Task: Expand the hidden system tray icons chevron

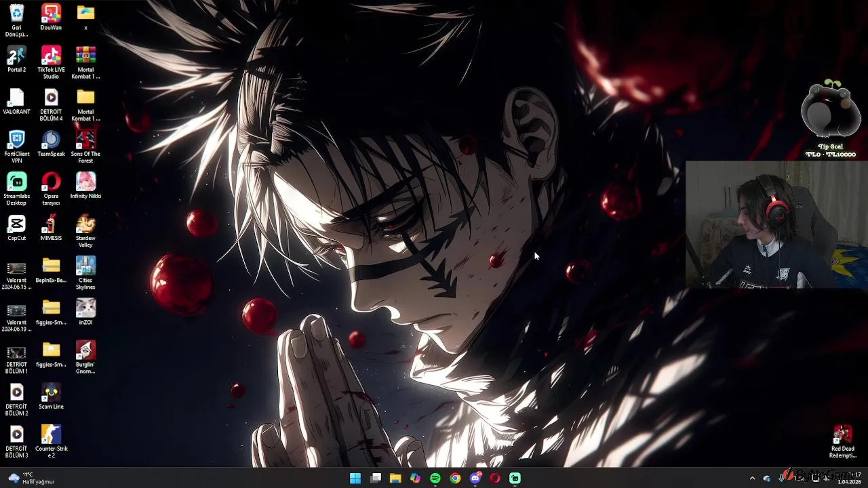Action: 752,478
